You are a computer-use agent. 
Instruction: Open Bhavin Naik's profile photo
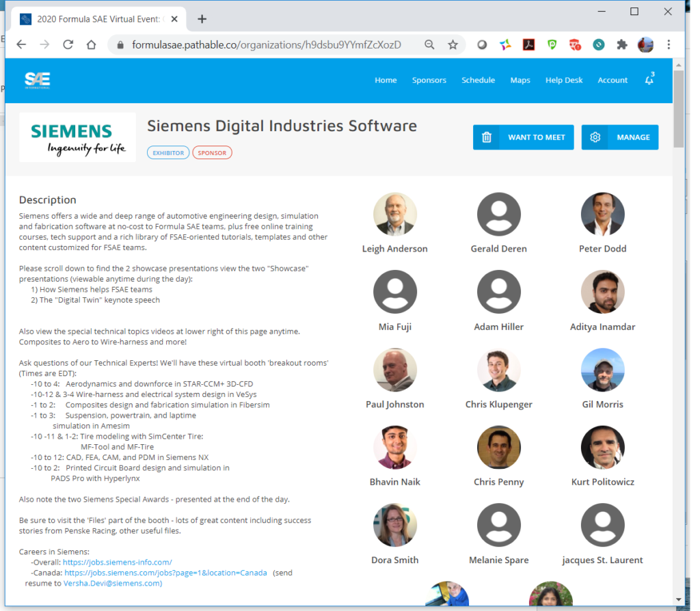(x=395, y=447)
